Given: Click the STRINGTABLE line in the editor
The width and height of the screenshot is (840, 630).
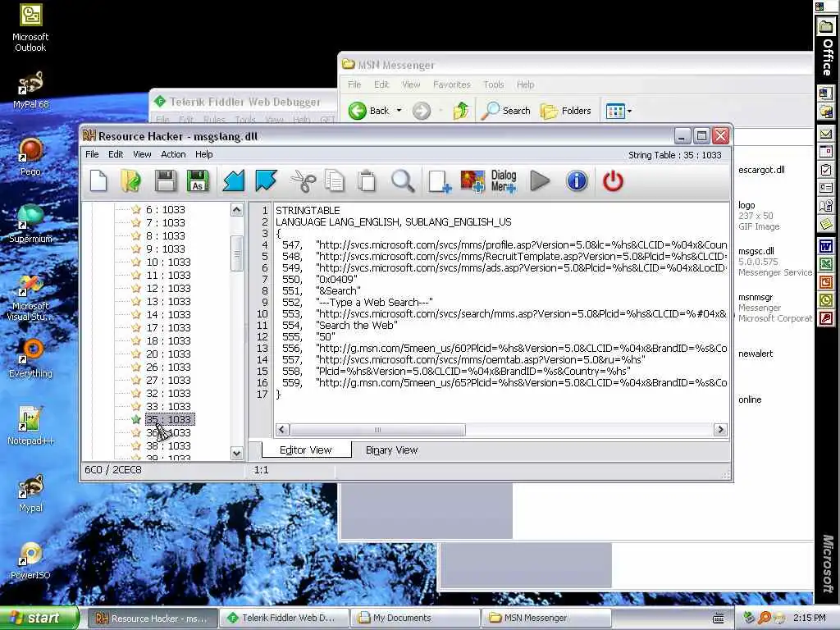Looking at the screenshot, I should click(308, 211).
